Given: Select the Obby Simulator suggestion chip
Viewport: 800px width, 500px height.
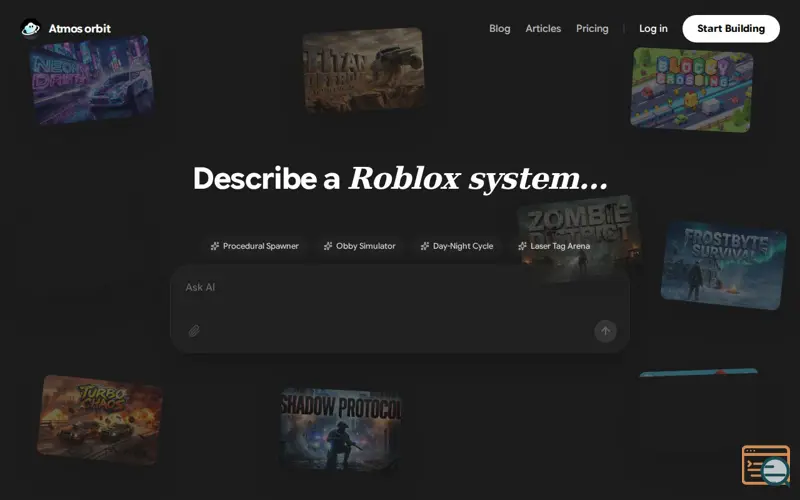Looking at the screenshot, I should 360,246.
